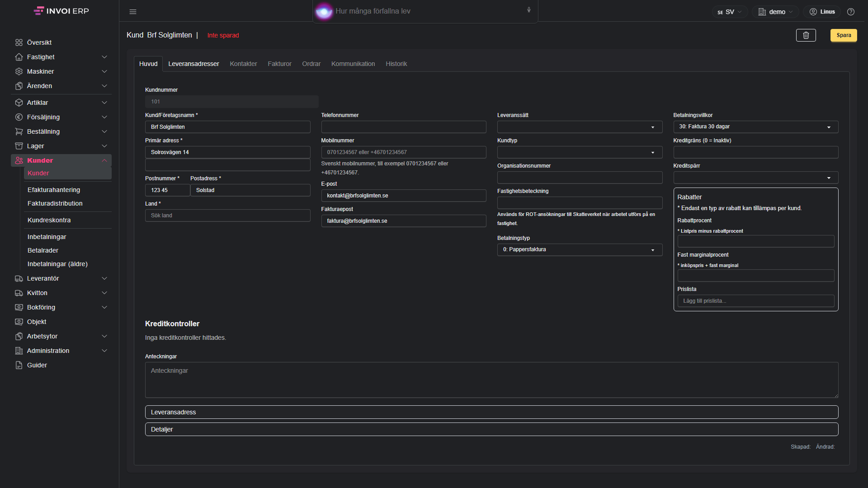Image resolution: width=868 pixels, height=488 pixels.
Task: Open the Kreditspärr dropdown
Action: (755, 178)
